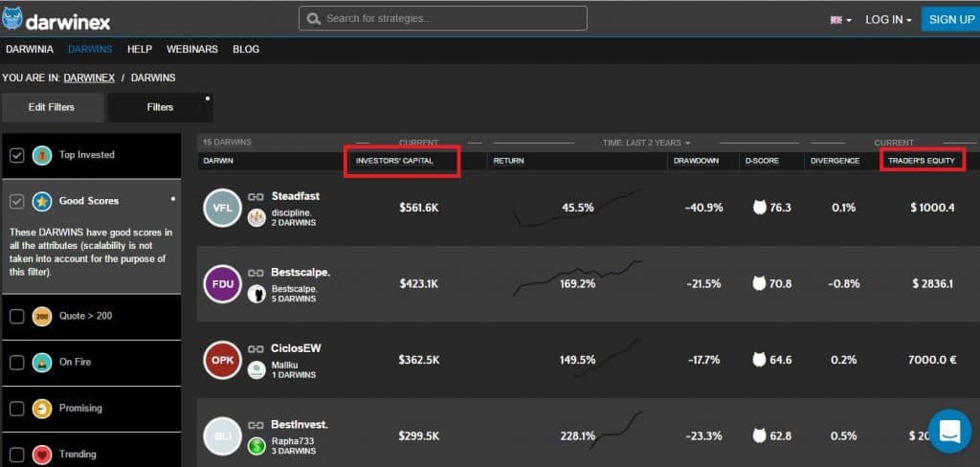Sort by the Investors' Capital column header
980x467 pixels.
click(x=395, y=161)
